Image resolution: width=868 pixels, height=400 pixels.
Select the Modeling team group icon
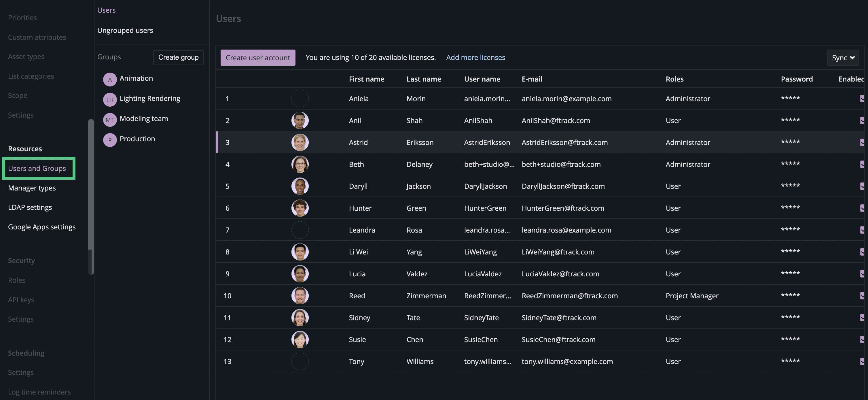point(110,120)
